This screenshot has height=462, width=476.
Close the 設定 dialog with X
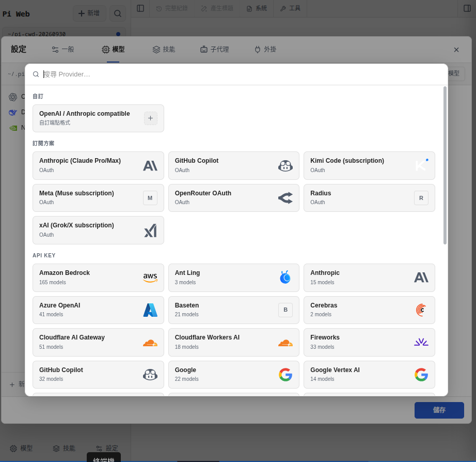coord(456,50)
